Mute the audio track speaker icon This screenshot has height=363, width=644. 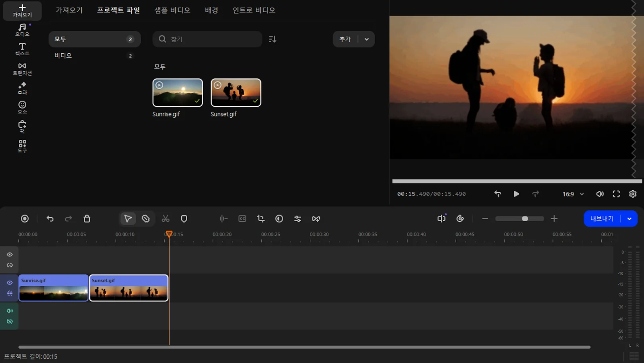coord(10,310)
